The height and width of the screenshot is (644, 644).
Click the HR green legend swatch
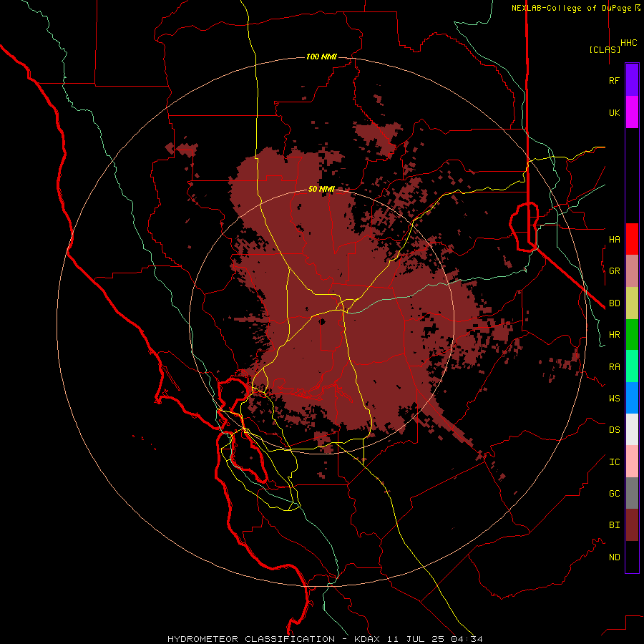[632, 335]
